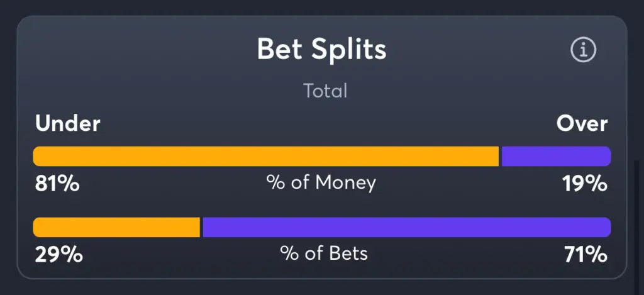Click the 71% bets value

click(x=586, y=255)
